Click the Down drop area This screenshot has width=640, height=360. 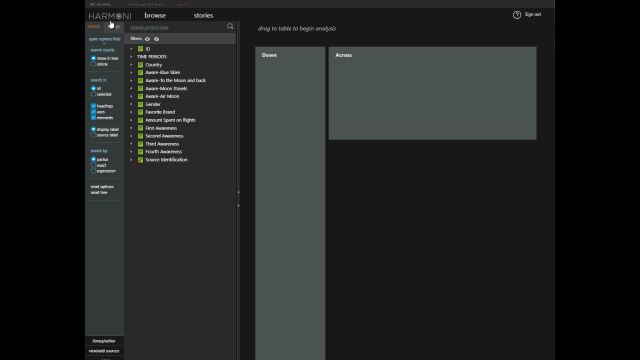pyautogui.click(x=290, y=203)
